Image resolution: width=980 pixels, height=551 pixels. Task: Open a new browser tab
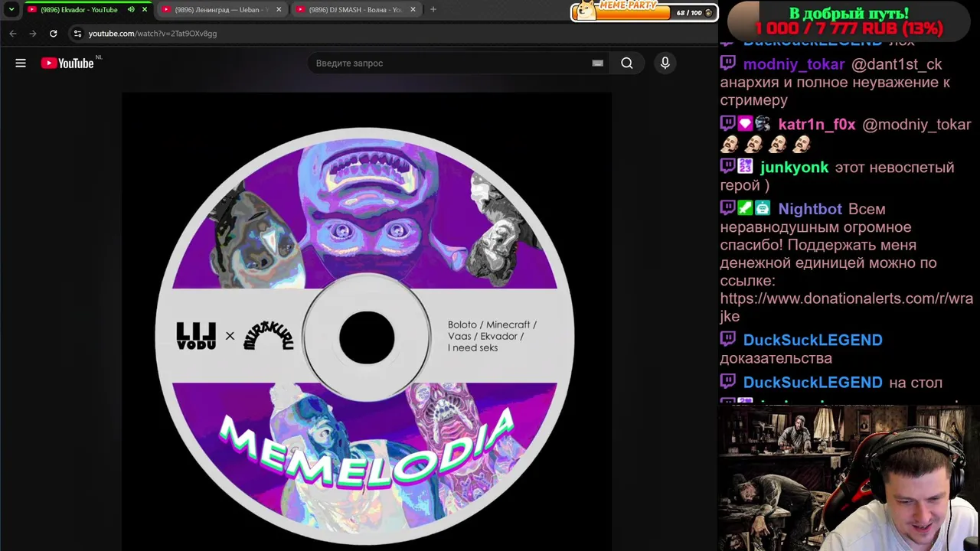[433, 9]
